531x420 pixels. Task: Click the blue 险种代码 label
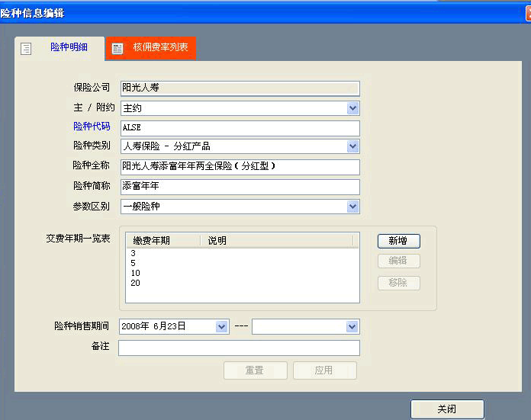[x=92, y=127]
